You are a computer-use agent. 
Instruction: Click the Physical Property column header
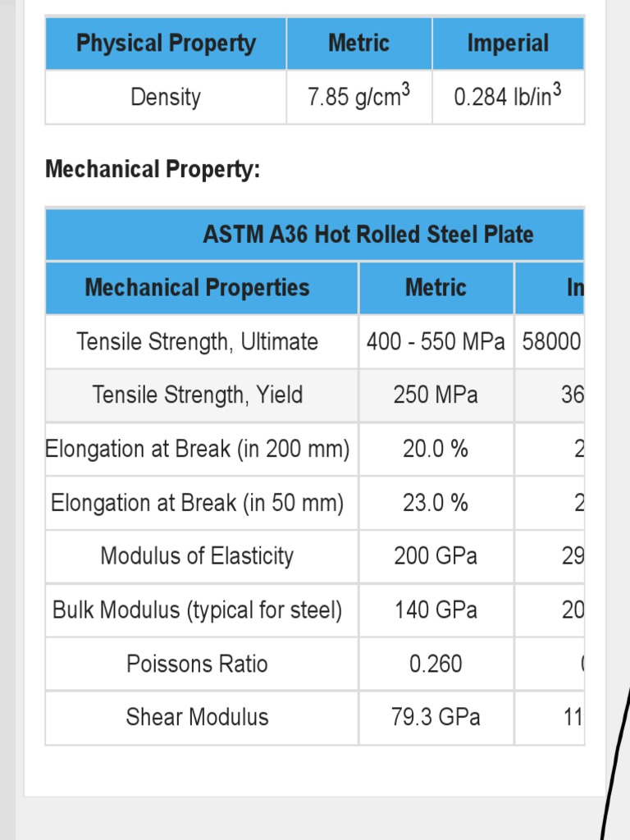pos(166,43)
